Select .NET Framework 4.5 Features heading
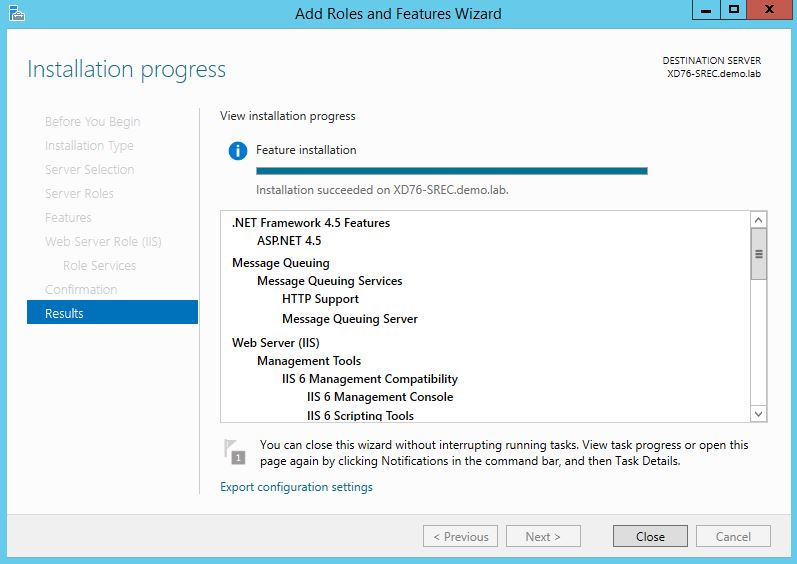This screenshot has width=797, height=564. 310,223
